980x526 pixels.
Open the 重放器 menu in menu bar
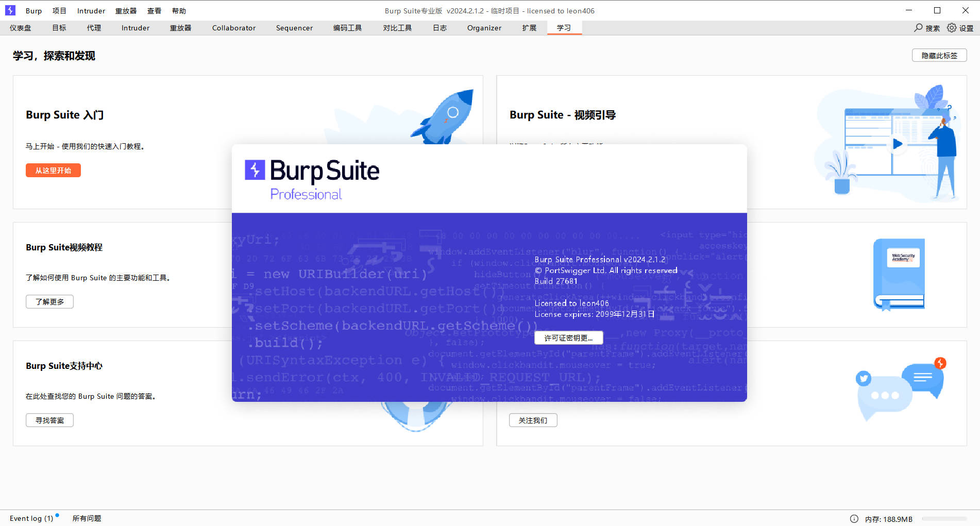[x=126, y=11]
